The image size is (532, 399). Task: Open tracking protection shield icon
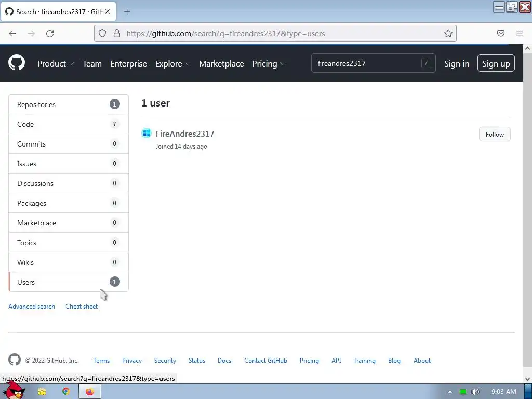pyautogui.click(x=102, y=33)
